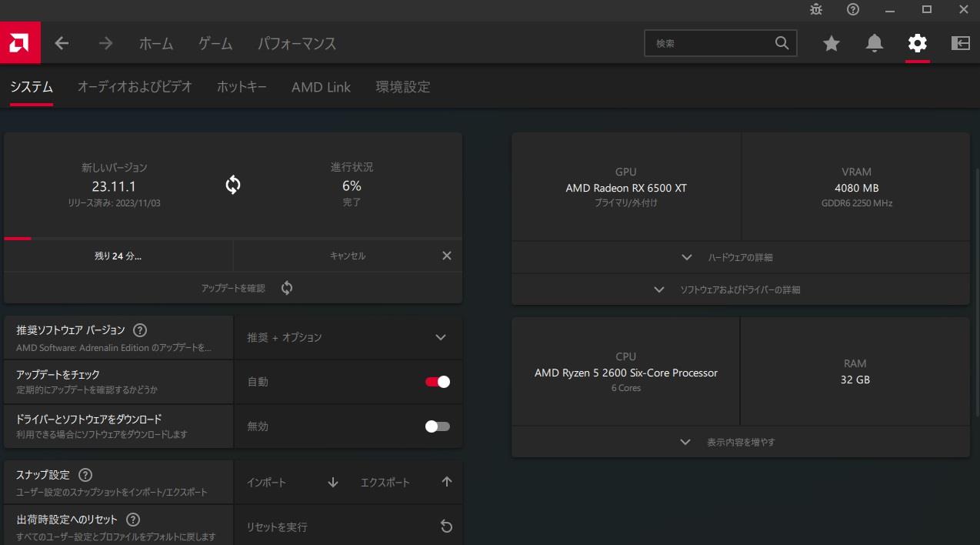Screen dimensions: 980x545
Task: Open help icon for スナップ設定
Action: click(x=85, y=475)
